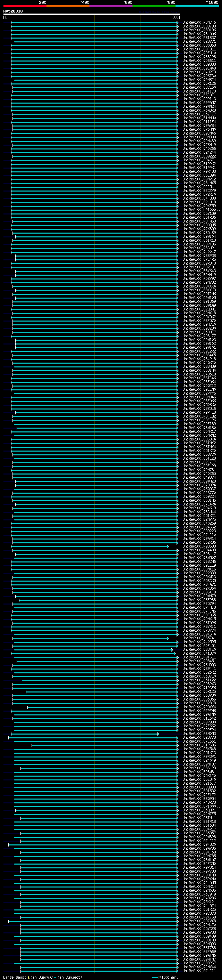Select UniRef100_Q39439 label
Image resolution: width=222 pixels, height=980 pixels.
click(x=199, y=936)
